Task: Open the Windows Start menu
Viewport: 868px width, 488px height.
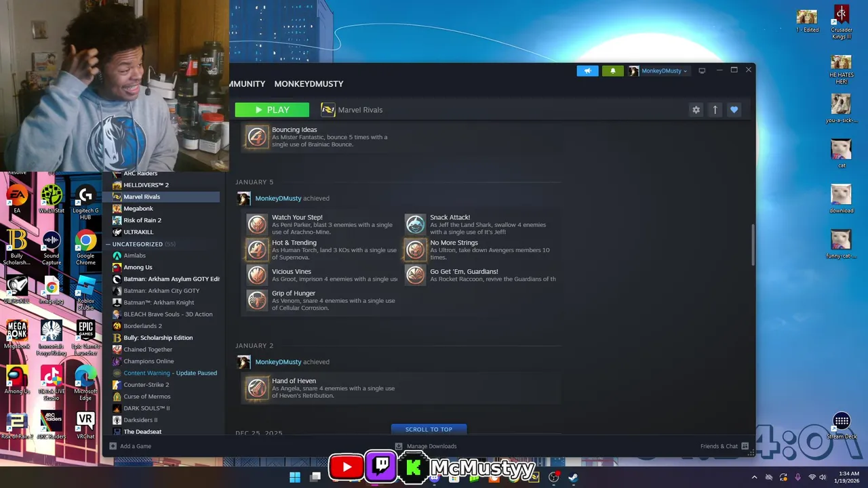Action: tap(295, 477)
